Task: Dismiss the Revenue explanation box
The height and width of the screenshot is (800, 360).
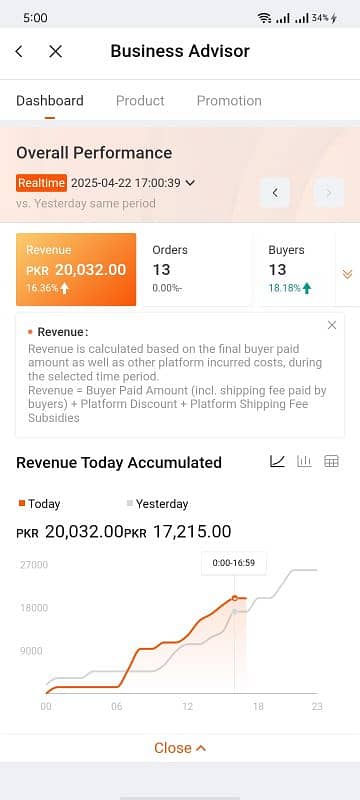Action: pos(332,325)
